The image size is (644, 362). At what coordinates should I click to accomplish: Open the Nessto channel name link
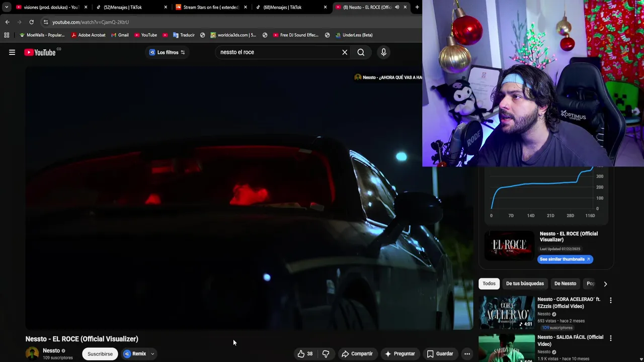click(51, 350)
